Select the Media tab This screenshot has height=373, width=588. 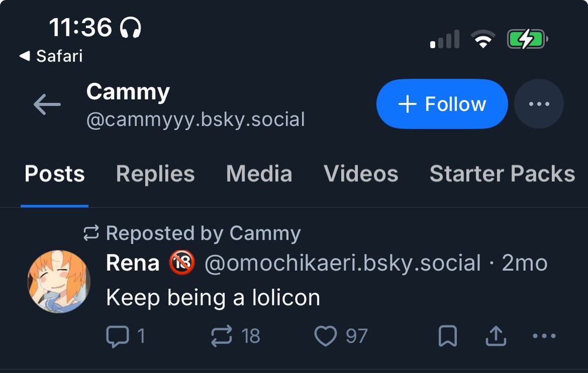[x=259, y=174]
